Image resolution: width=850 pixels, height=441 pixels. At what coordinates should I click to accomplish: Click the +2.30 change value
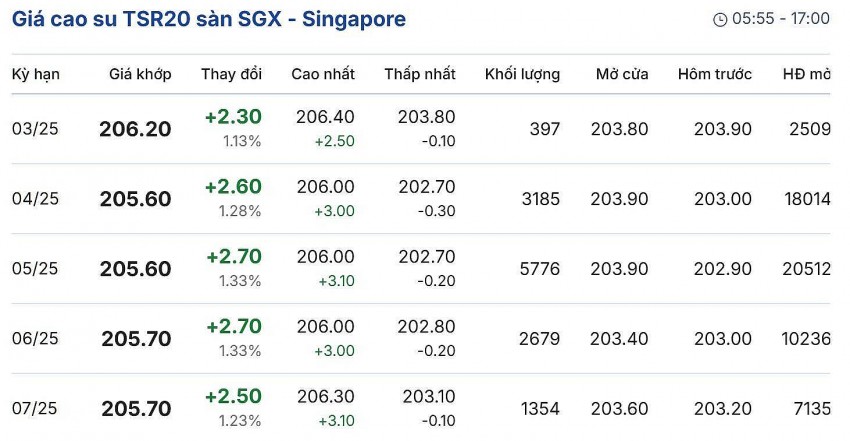pyautogui.click(x=233, y=117)
